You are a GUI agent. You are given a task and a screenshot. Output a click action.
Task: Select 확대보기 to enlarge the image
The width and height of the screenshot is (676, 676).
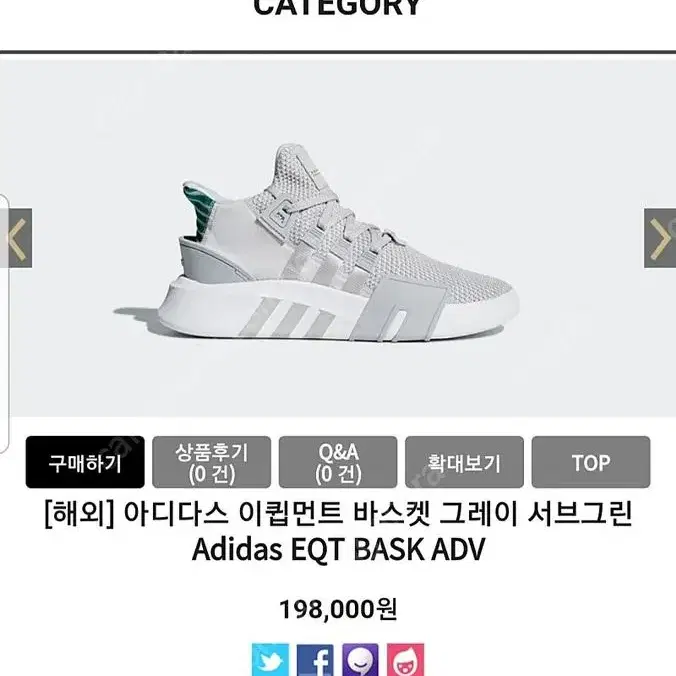464,462
